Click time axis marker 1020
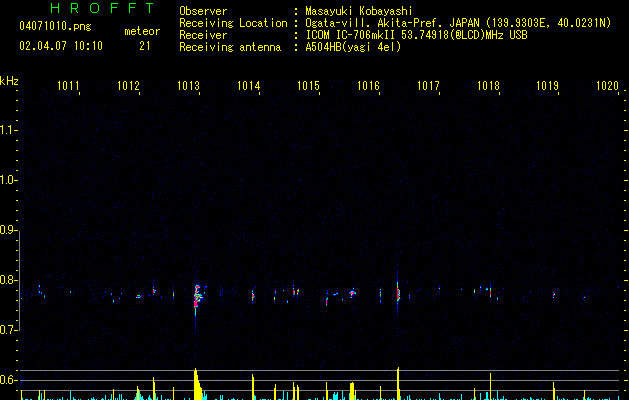Viewport: 629px width, 400px height. tap(608, 86)
